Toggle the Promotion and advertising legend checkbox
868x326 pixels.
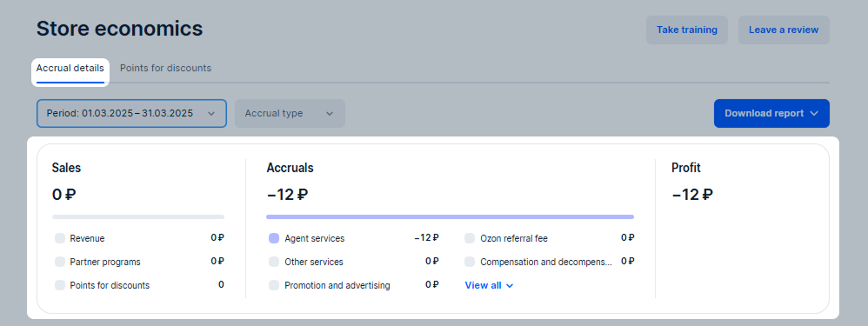(274, 285)
